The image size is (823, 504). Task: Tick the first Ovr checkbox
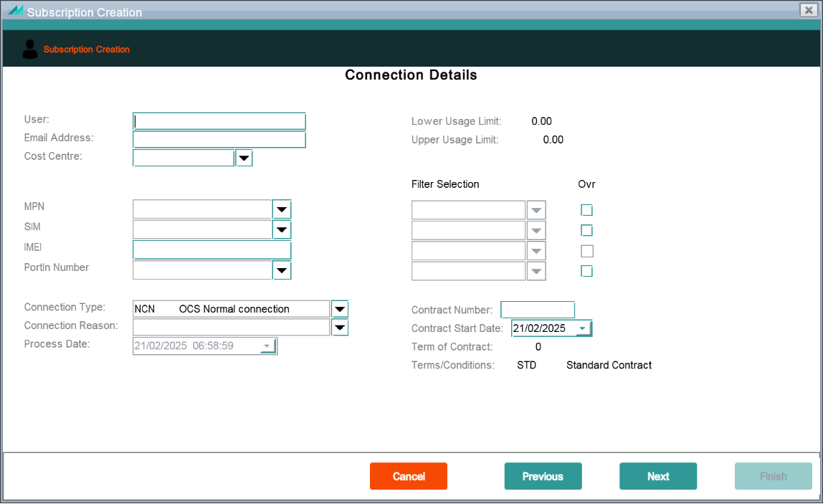tap(587, 211)
